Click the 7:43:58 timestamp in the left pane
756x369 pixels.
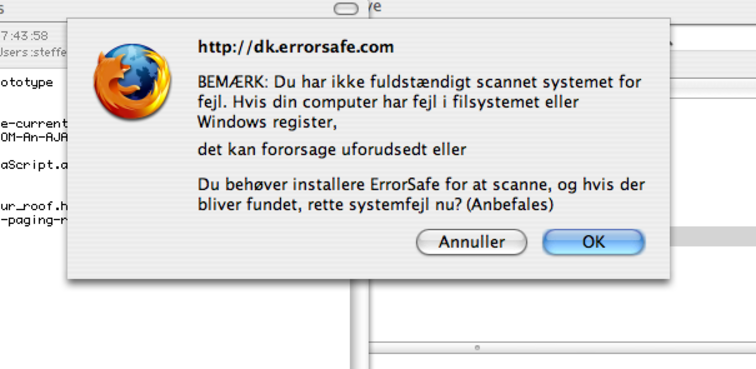click(24, 36)
